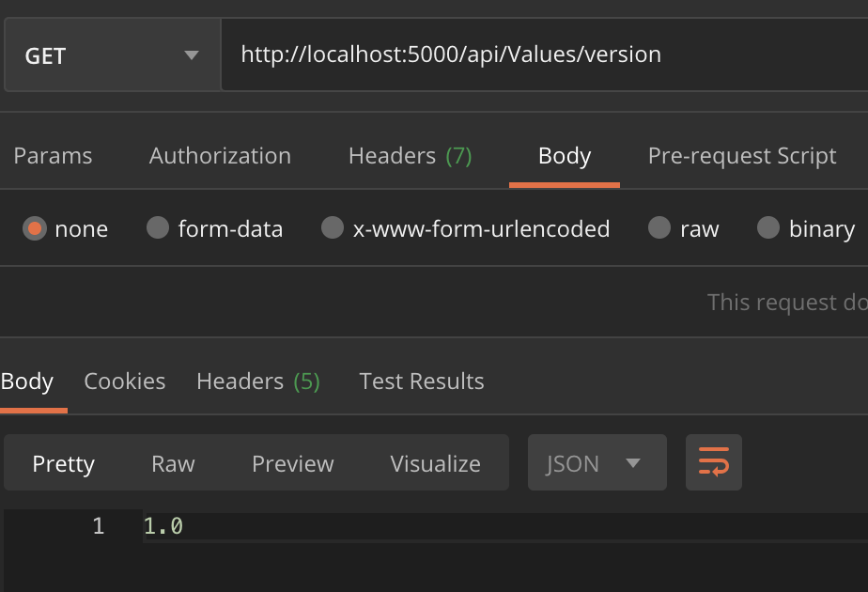
Task: Click the JSON dropdown arrow
Action: [633, 463]
